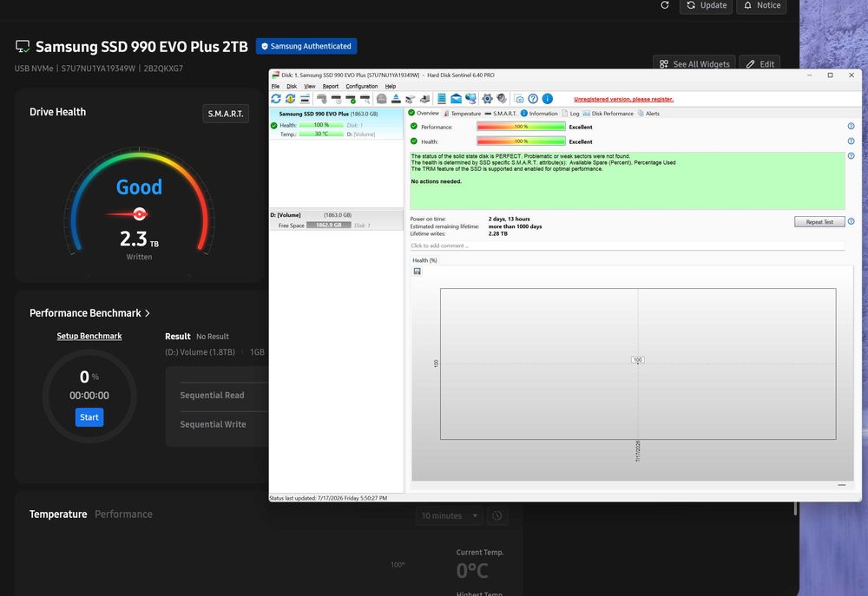Click the email envelope icon in toolbar
Image resolution: width=868 pixels, height=596 pixels.
(457, 99)
